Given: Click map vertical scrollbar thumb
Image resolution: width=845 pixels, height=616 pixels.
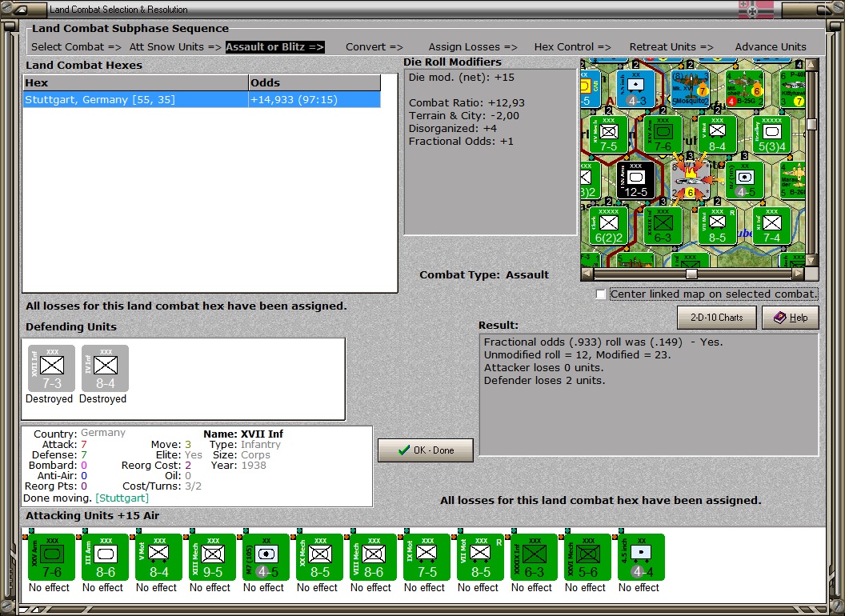Looking at the screenshot, I should 811,124.
